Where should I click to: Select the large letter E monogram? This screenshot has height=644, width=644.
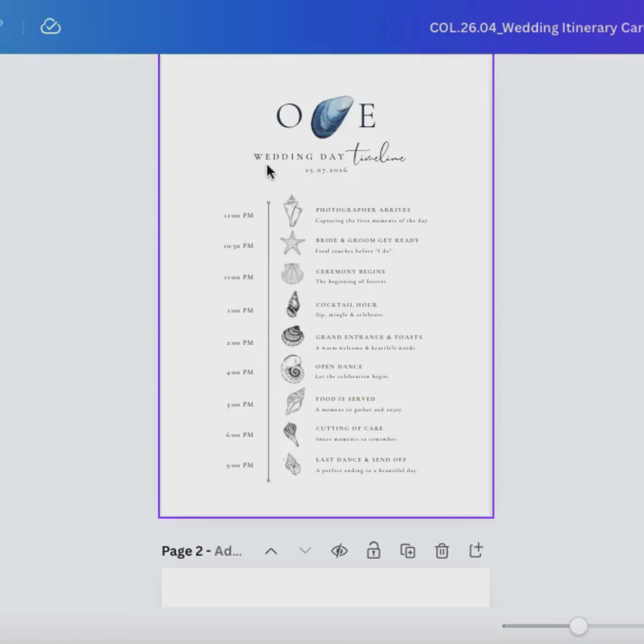coord(367,116)
